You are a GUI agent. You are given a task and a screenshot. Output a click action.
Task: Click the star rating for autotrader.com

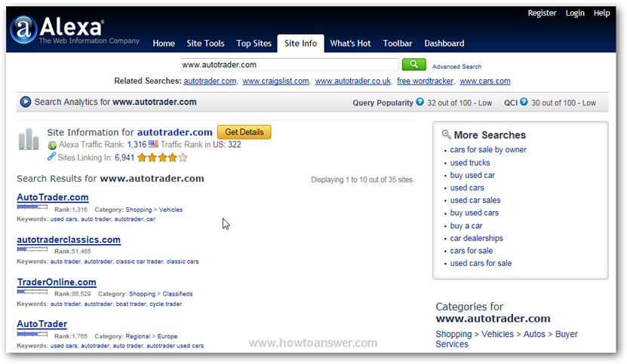coord(162,158)
